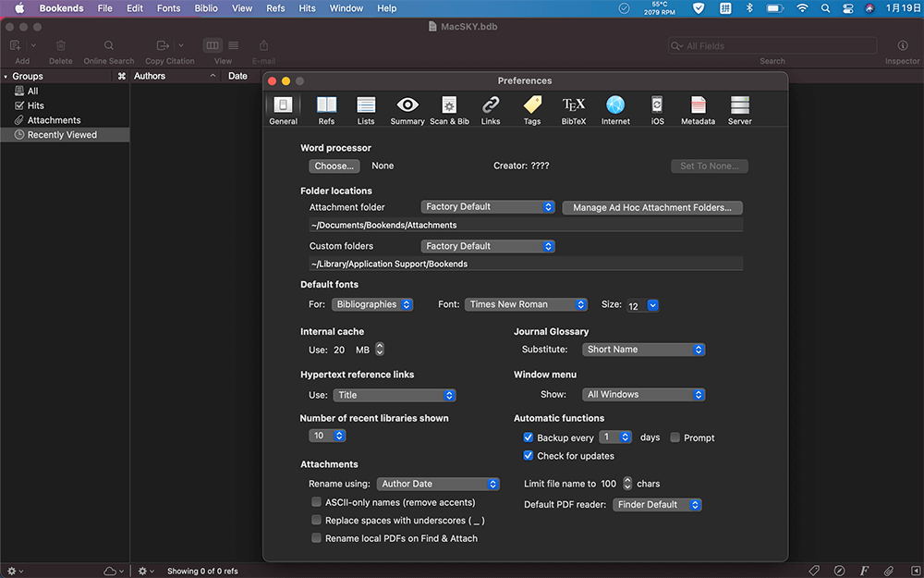Click the compass icon in bottom bar
Viewport: 924px width, 578px height.
coord(839,571)
